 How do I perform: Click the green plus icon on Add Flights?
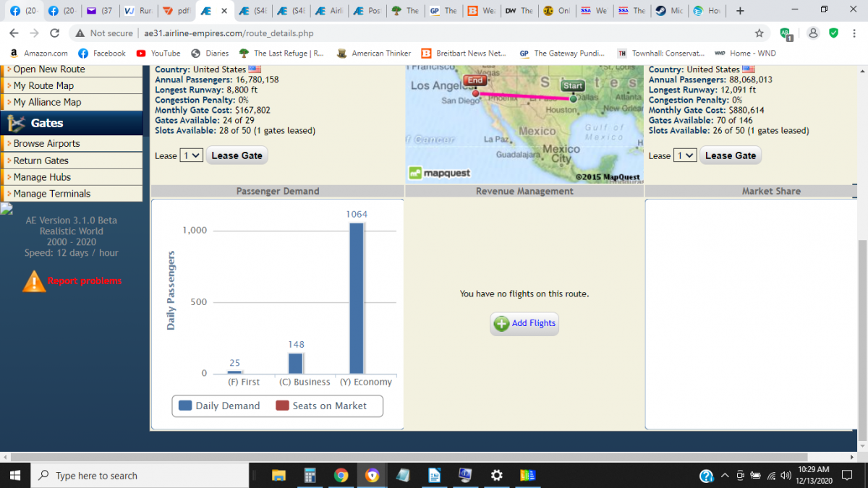pyautogui.click(x=501, y=323)
